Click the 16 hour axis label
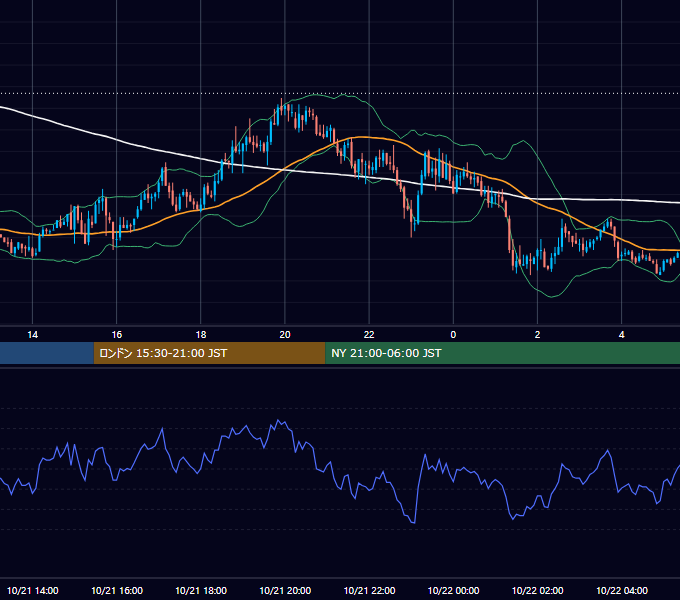The image size is (680, 600). 117,335
